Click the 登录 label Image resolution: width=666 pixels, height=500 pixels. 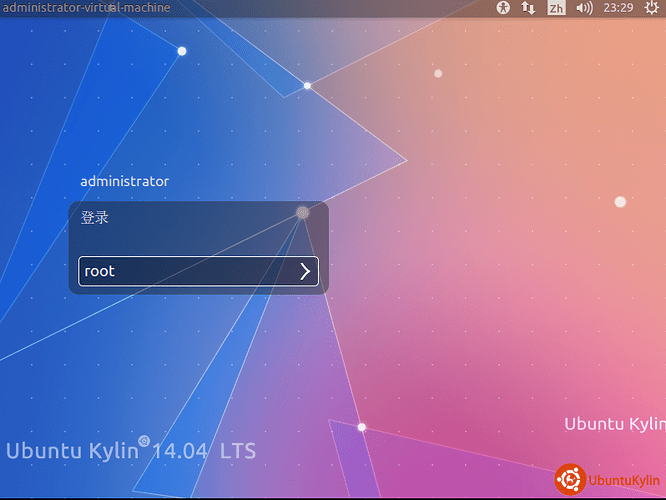point(94,218)
